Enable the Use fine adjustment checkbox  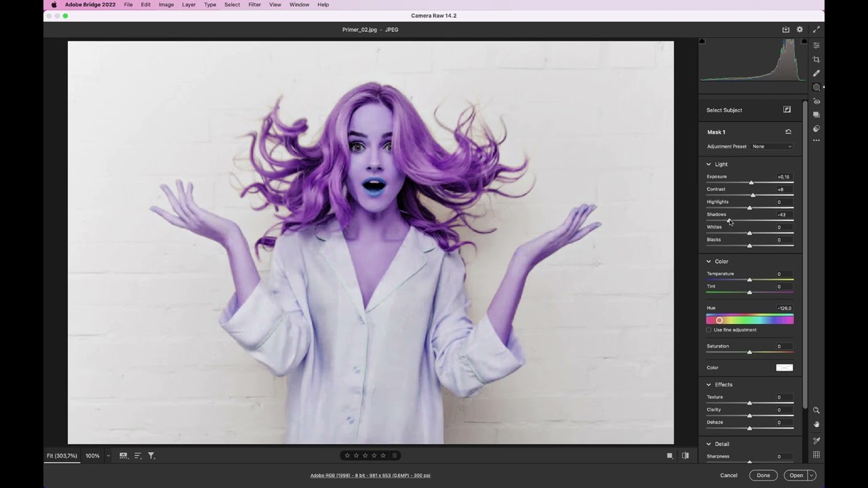pos(709,329)
